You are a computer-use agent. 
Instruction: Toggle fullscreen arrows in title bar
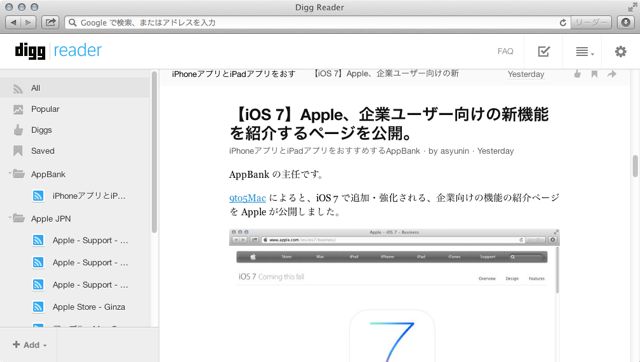pos(632,7)
